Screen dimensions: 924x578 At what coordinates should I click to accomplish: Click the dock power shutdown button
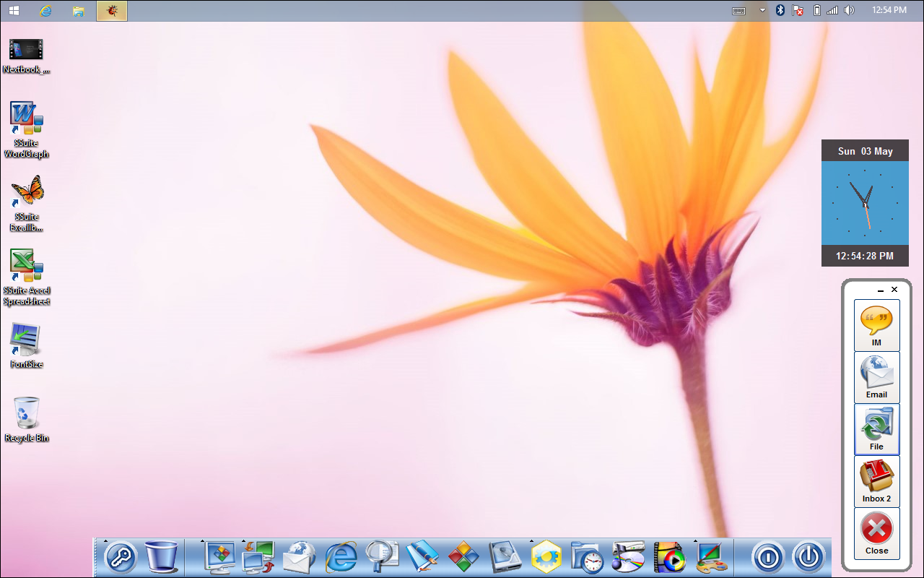coord(808,557)
